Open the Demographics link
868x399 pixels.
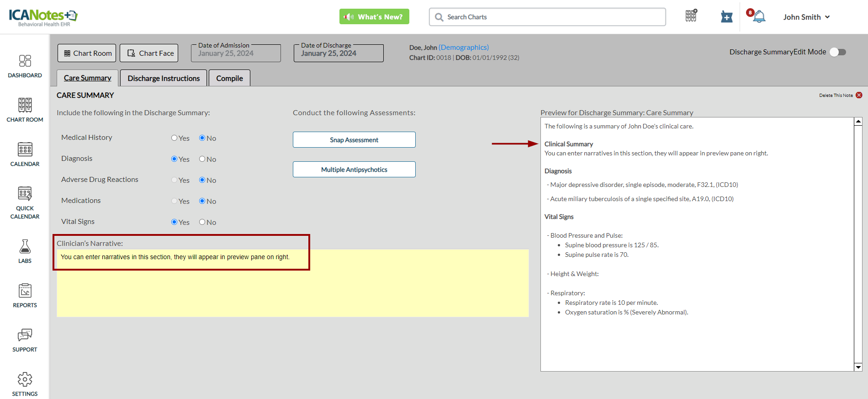tap(463, 48)
